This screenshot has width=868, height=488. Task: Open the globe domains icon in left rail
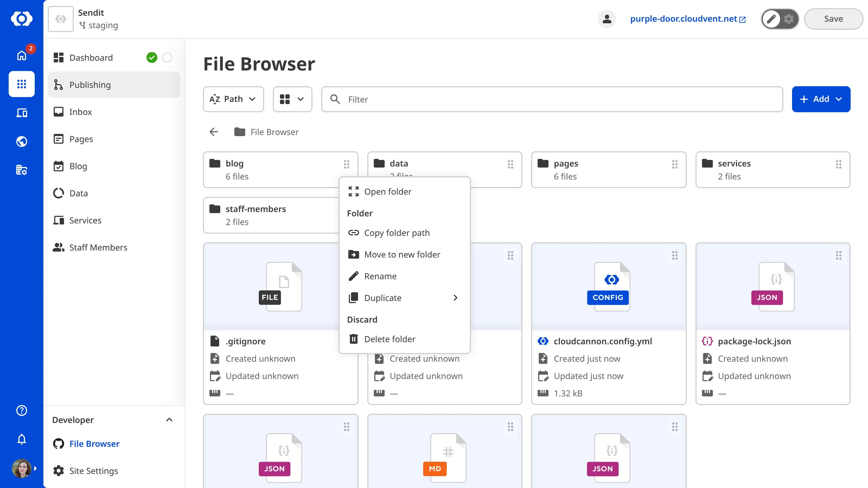click(x=22, y=142)
